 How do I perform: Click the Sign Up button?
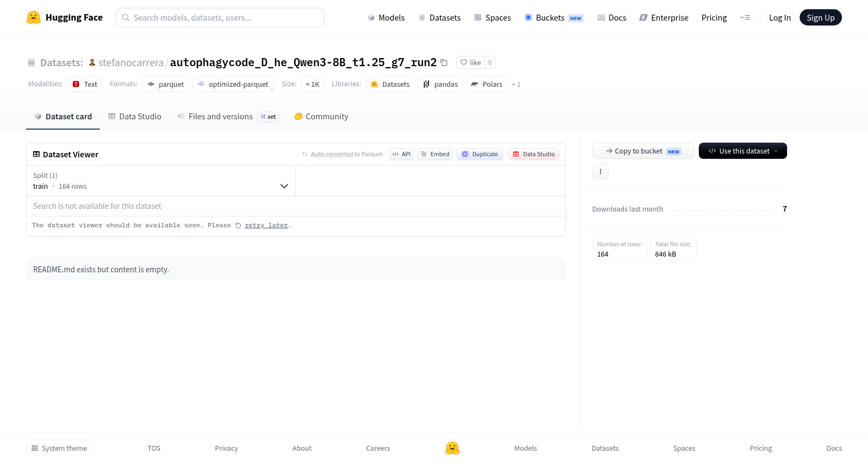820,17
